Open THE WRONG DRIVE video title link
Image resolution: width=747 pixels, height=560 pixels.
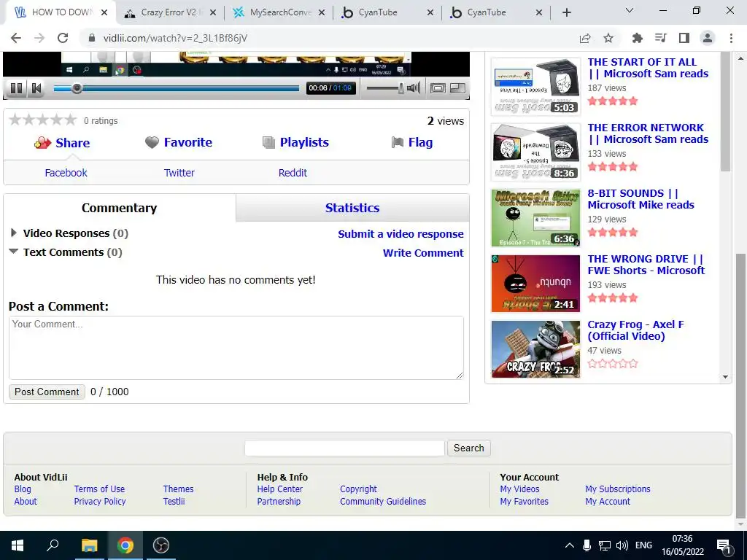tap(646, 265)
